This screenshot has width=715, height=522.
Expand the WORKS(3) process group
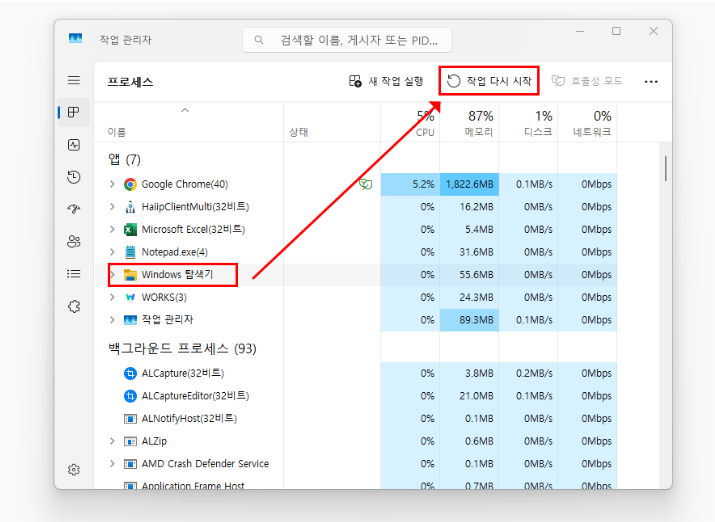click(112, 297)
